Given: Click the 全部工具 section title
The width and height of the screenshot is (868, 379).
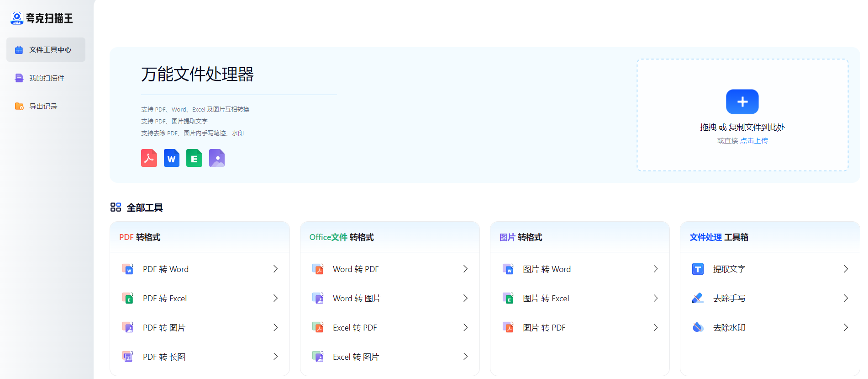Looking at the screenshot, I should [x=145, y=208].
